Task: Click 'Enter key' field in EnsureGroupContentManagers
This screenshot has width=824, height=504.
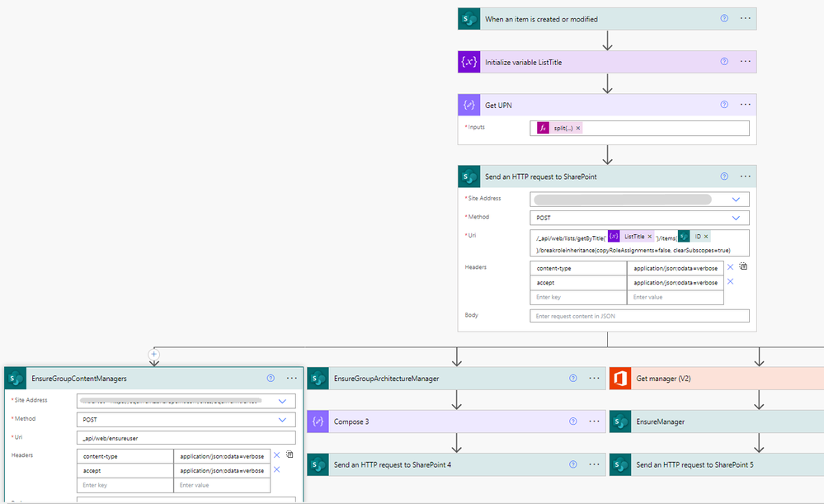Action: tap(125, 485)
